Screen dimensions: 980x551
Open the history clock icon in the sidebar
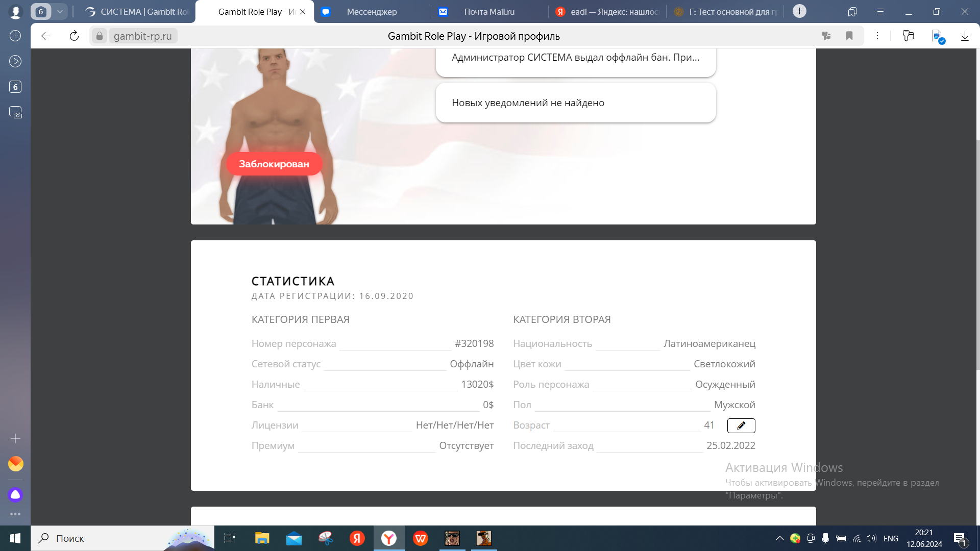click(15, 36)
